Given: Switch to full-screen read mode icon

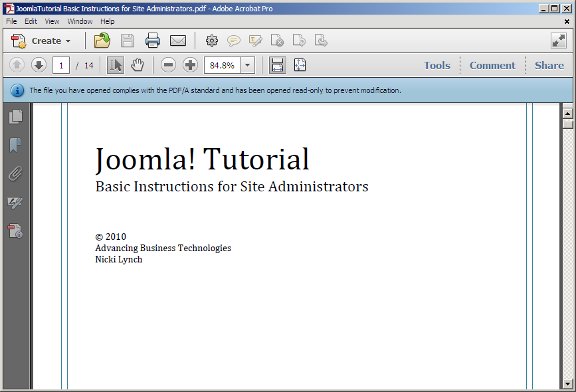Looking at the screenshot, I should 559,41.
